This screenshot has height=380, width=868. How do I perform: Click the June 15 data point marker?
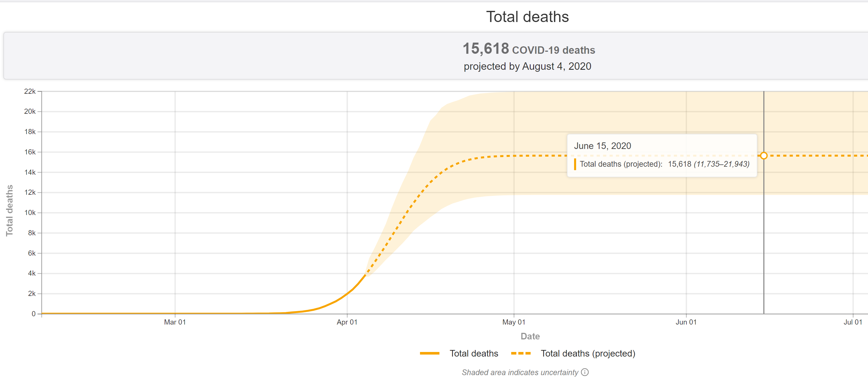point(764,156)
